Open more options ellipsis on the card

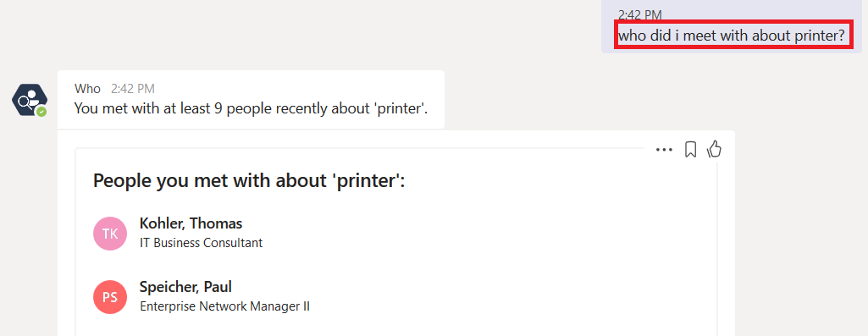click(x=664, y=150)
